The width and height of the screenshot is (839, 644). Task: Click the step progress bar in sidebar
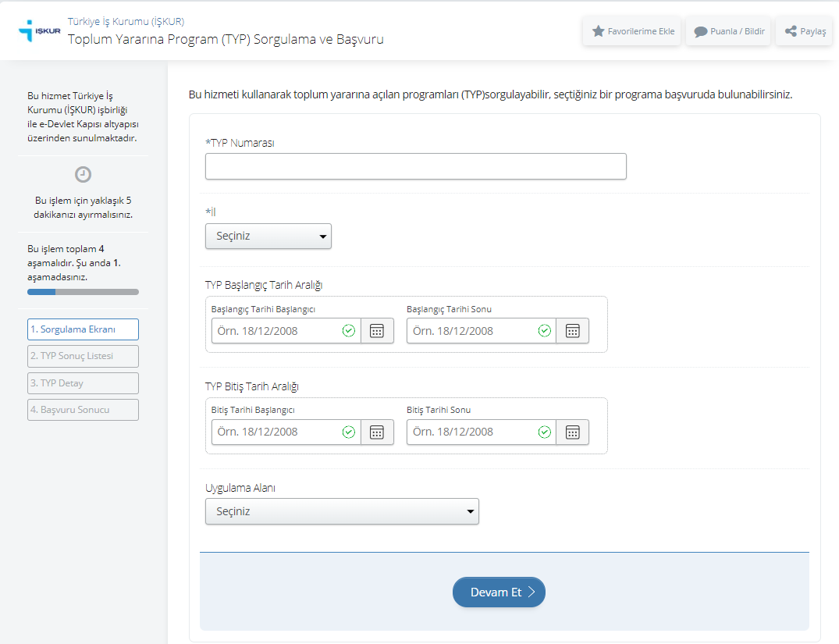(83, 292)
